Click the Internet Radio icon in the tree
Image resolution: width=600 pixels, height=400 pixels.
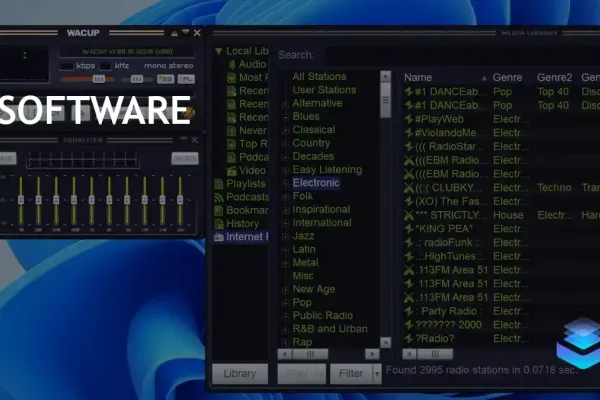[219, 237]
